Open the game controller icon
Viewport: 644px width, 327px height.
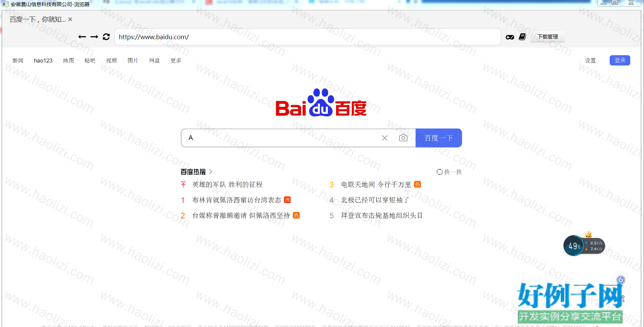510,37
